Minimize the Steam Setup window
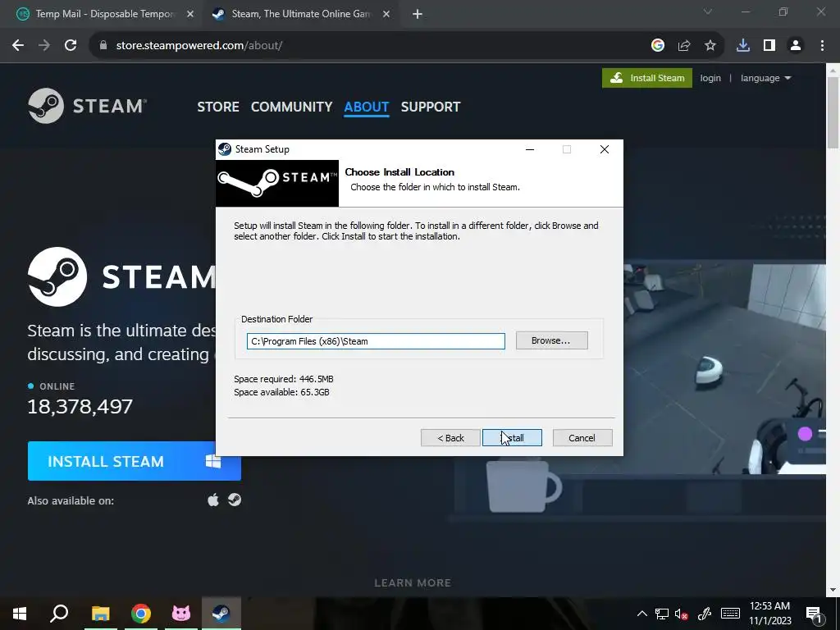This screenshot has height=630, width=840. [x=530, y=149]
